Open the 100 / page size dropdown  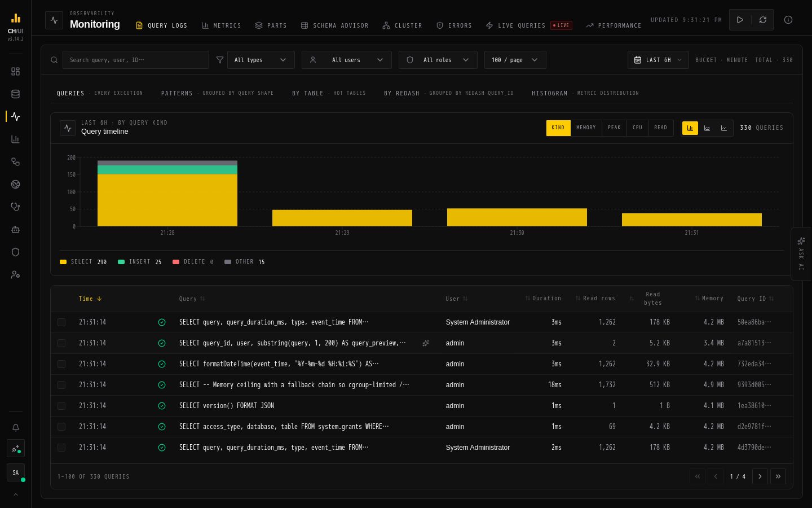coord(515,60)
